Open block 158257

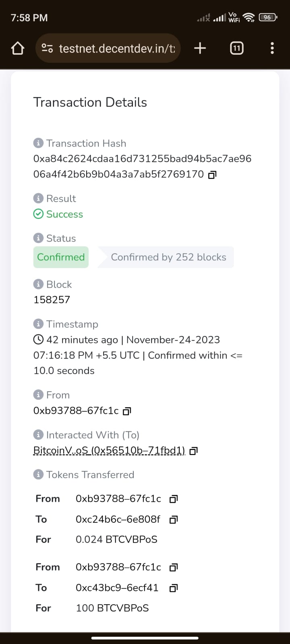pos(52,300)
